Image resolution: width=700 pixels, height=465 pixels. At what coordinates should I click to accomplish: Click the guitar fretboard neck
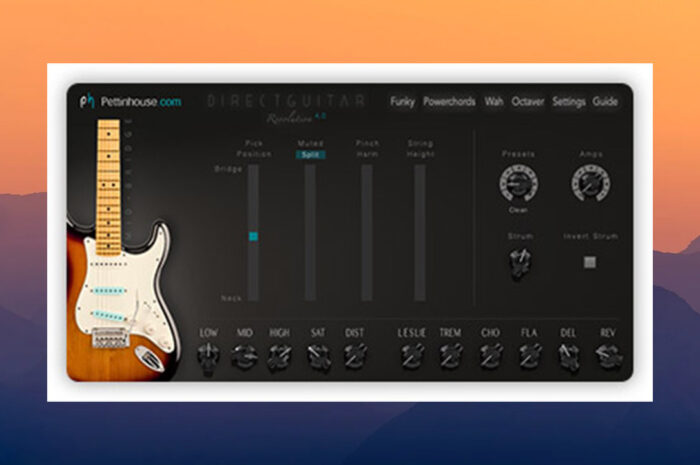(x=108, y=187)
